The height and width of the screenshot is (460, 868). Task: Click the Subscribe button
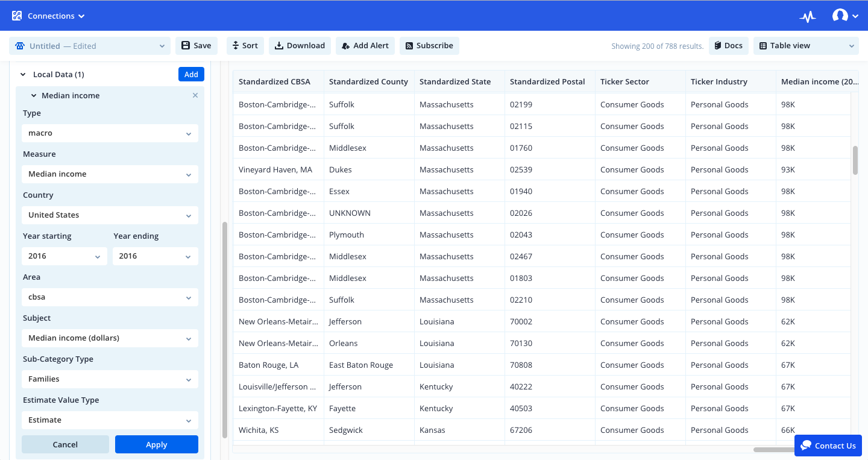[x=429, y=46]
